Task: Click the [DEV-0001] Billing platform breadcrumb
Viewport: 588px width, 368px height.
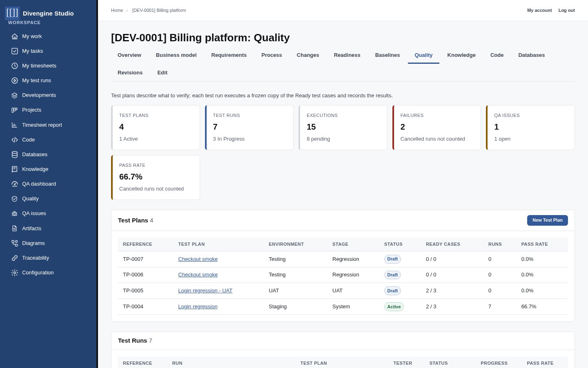Action: (159, 10)
